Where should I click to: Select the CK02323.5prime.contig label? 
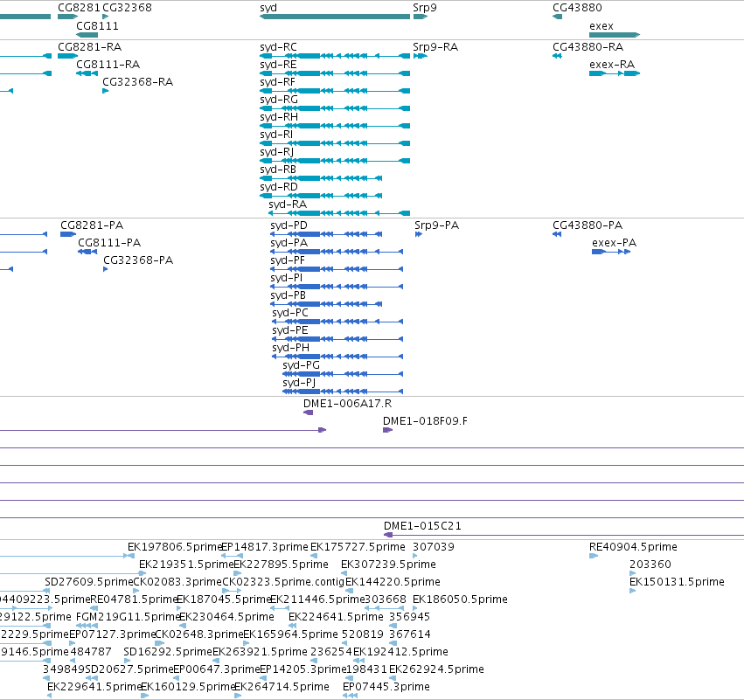pos(283,582)
